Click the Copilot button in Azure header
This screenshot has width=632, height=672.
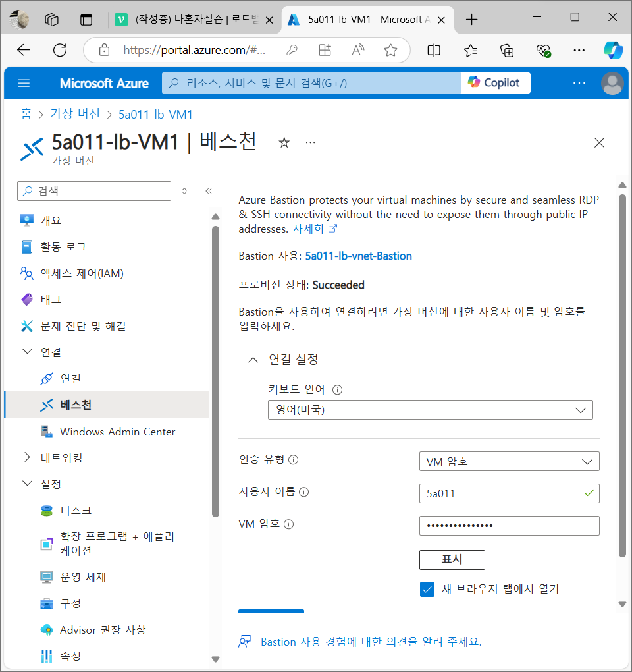(x=496, y=83)
